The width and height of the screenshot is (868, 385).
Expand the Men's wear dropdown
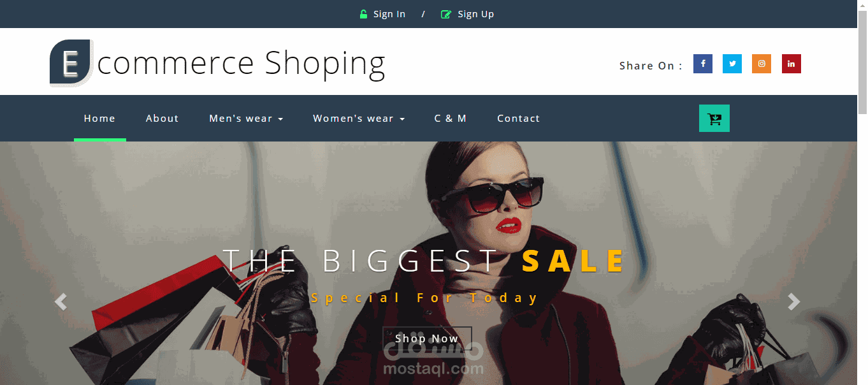[x=246, y=119]
